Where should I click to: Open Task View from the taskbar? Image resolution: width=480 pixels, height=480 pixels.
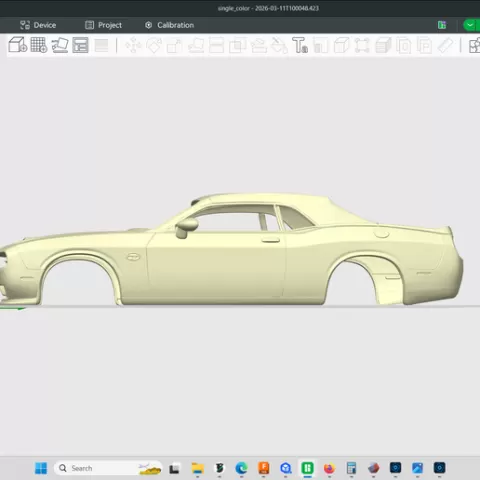(x=174, y=469)
